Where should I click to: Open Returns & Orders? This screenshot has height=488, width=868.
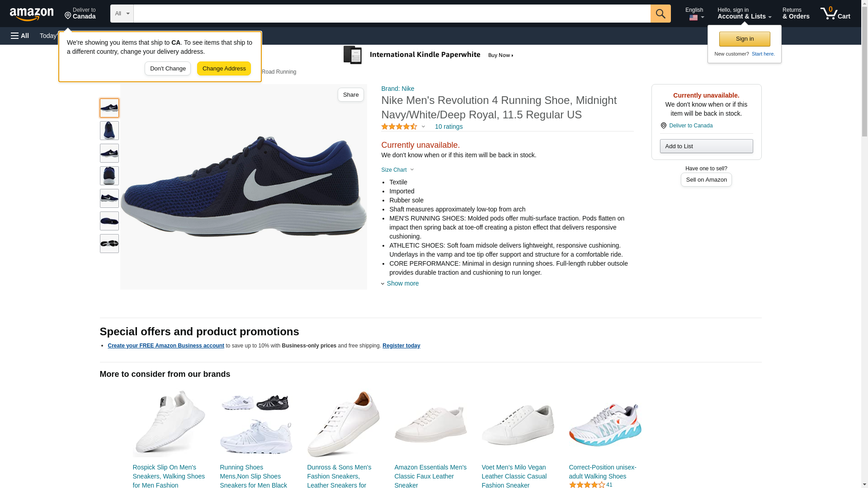[x=796, y=14]
